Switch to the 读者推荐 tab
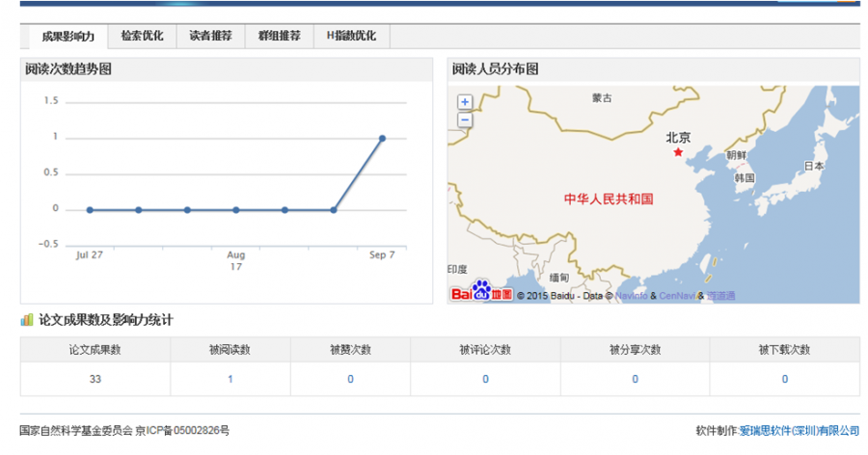 coord(210,36)
